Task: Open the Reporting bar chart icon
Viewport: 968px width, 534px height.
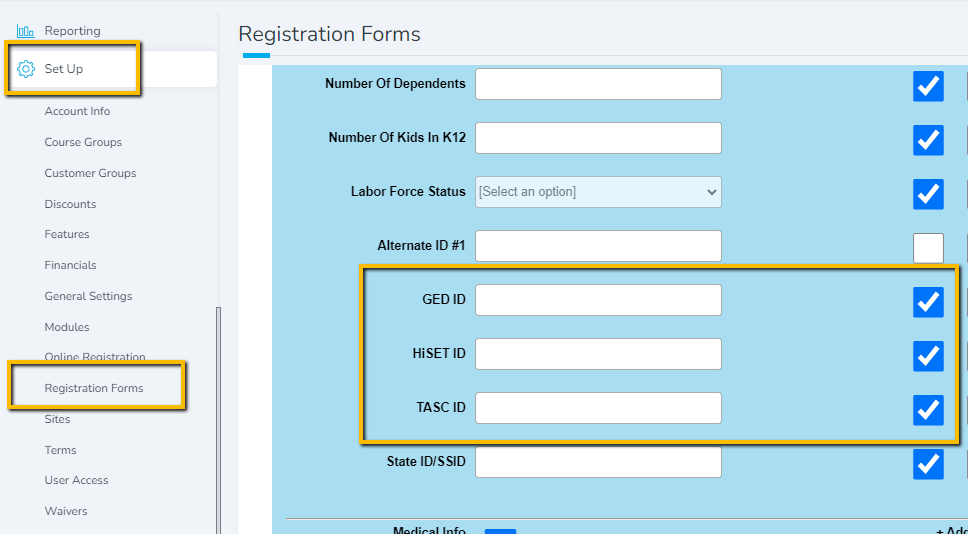Action: coord(25,31)
